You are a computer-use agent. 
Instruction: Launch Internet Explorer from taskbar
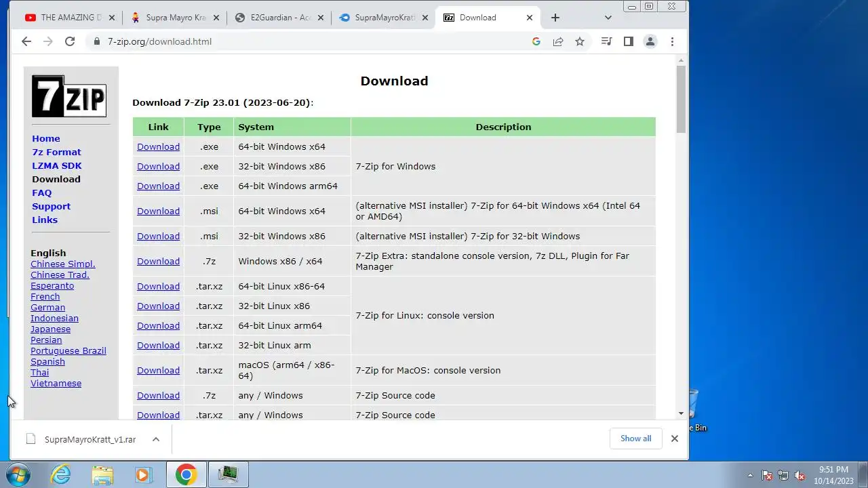pyautogui.click(x=61, y=474)
